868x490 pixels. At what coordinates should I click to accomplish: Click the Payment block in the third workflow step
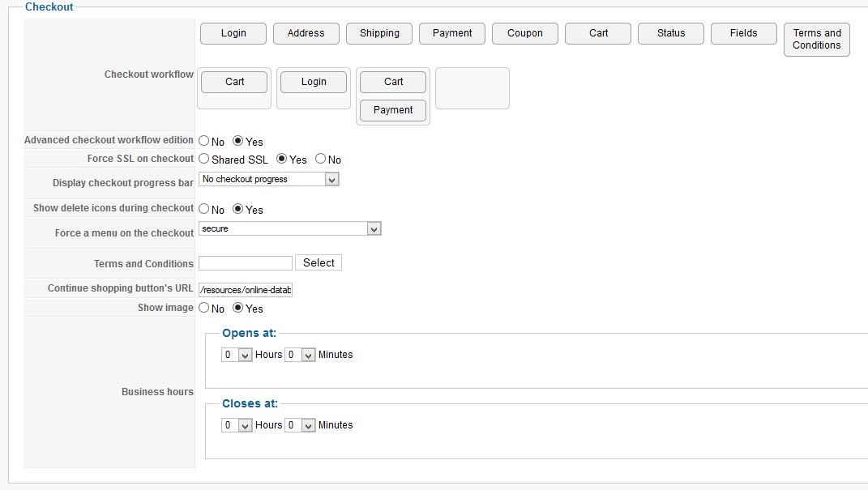tap(393, 110)
